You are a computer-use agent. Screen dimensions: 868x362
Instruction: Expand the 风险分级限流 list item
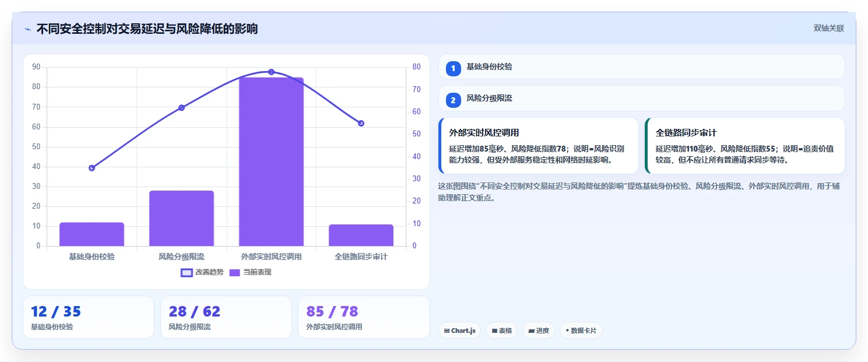click(641, 98)
